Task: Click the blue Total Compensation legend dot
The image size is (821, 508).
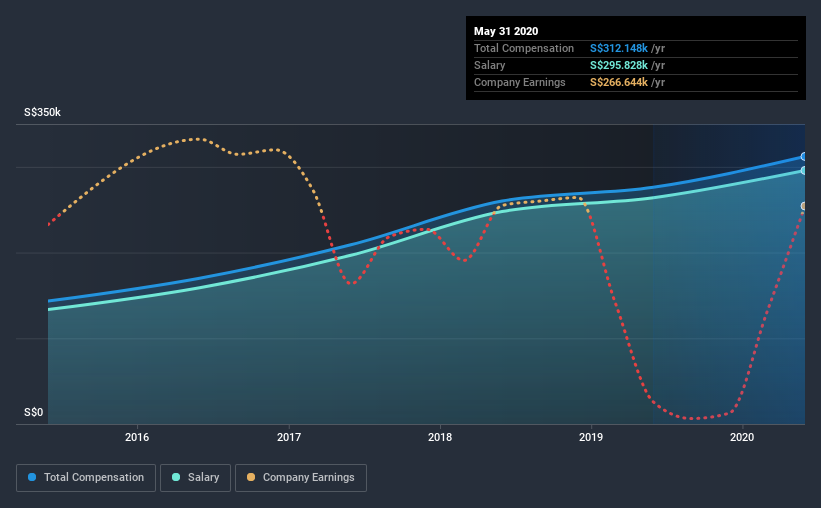Action: pos(32,477)
